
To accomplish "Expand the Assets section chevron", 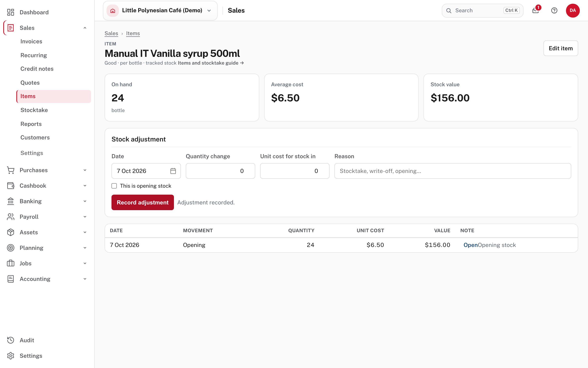I will (85, 232).
